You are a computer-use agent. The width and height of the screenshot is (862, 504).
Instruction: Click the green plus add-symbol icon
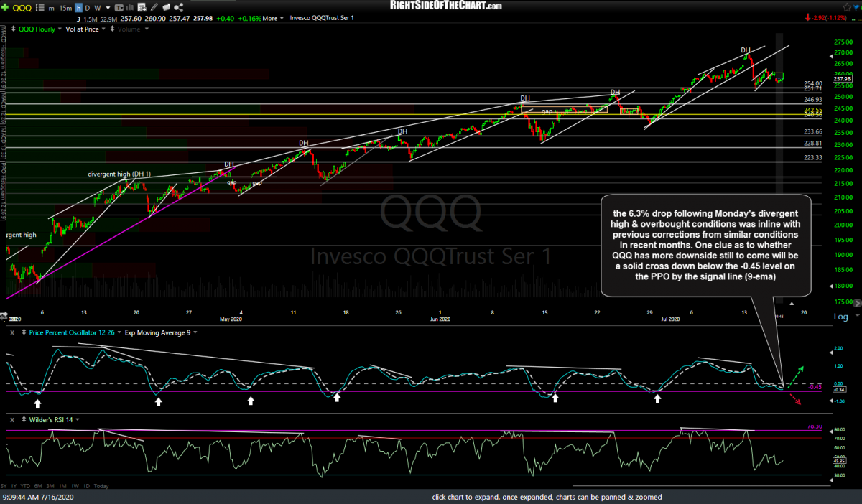point(5,6)
